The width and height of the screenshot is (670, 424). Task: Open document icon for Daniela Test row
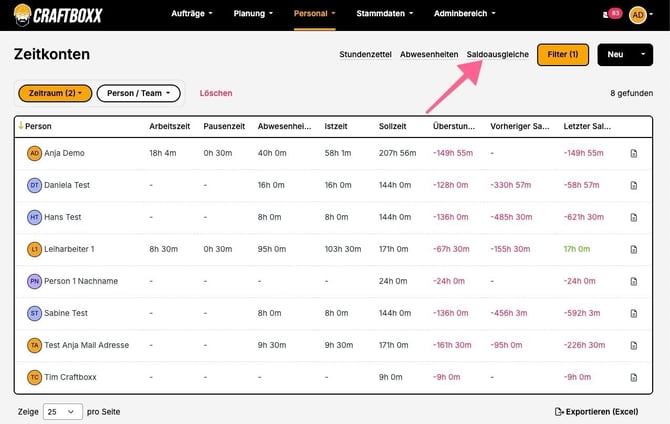tap(633, 185)
